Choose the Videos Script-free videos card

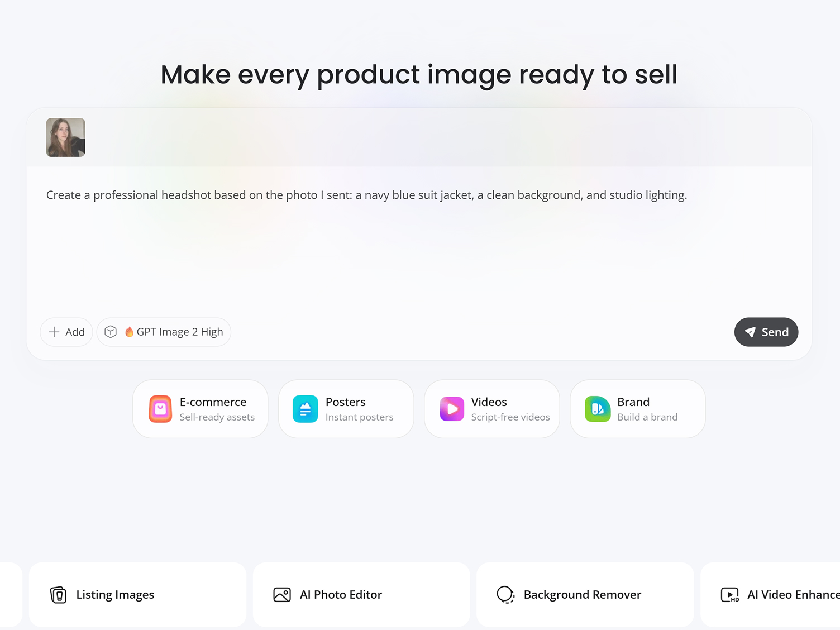(492, 409)
